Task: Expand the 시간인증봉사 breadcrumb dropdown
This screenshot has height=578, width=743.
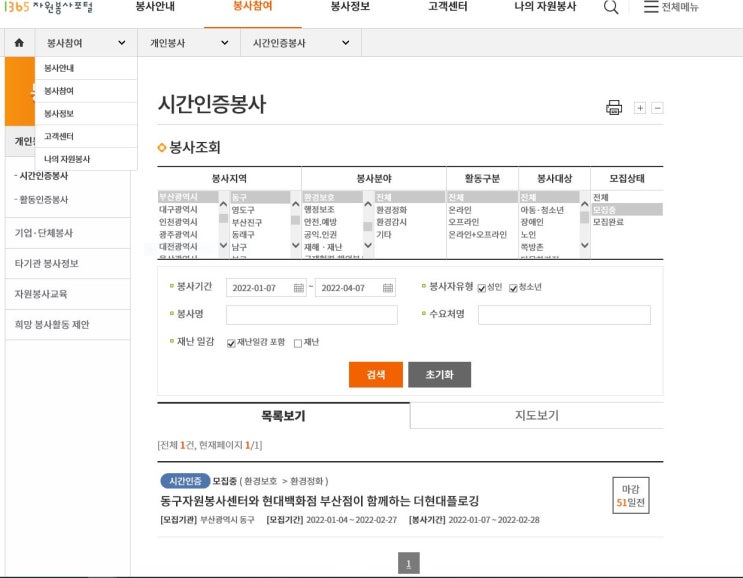Action: click(301, 43)
